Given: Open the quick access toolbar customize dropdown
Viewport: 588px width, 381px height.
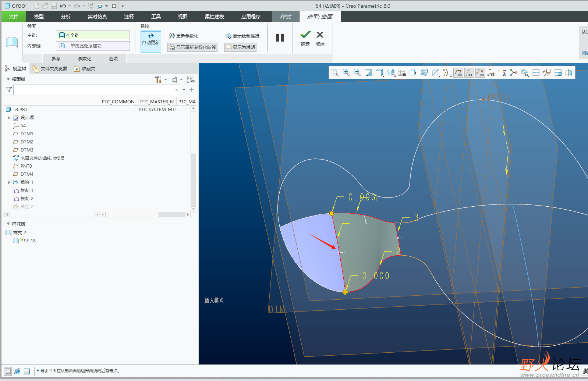Looking at the screenshot, I should tap(123, 6).
